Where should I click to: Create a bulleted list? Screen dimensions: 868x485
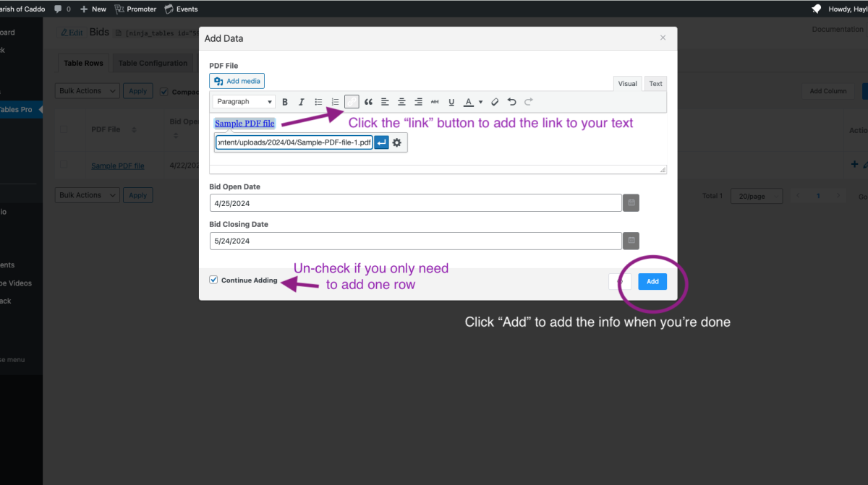(318, 102)
